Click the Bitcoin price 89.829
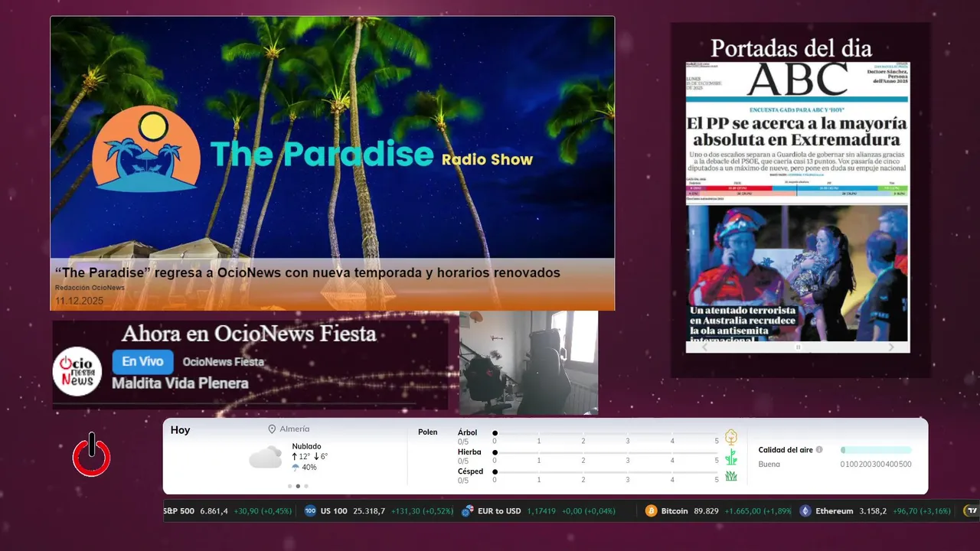This screenshot has width=980, height=551. 706,511
